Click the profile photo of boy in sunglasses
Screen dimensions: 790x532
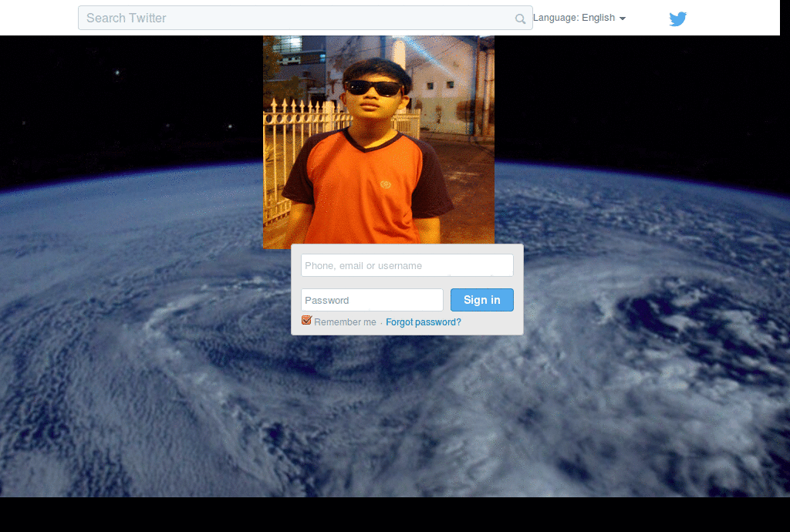pyautogui.click(x=378, y=142)
